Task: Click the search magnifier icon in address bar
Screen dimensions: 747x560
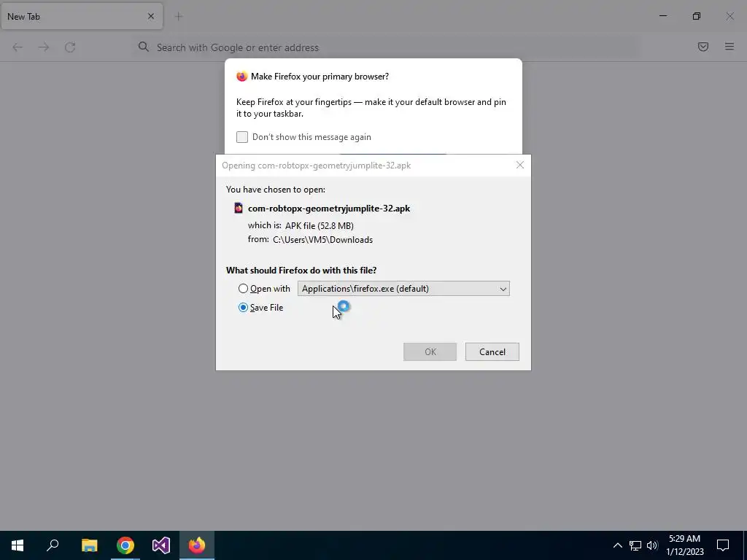Action: coord(144,47)
